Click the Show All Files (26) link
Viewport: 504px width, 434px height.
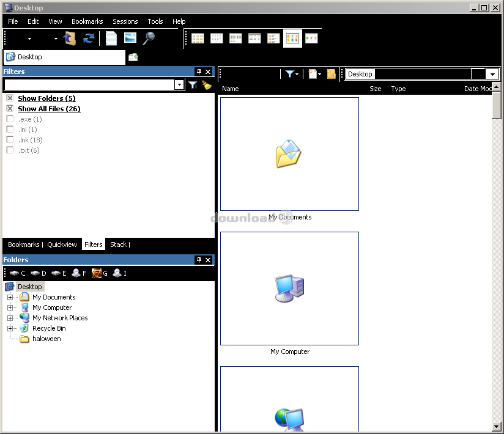pos(49,109)
